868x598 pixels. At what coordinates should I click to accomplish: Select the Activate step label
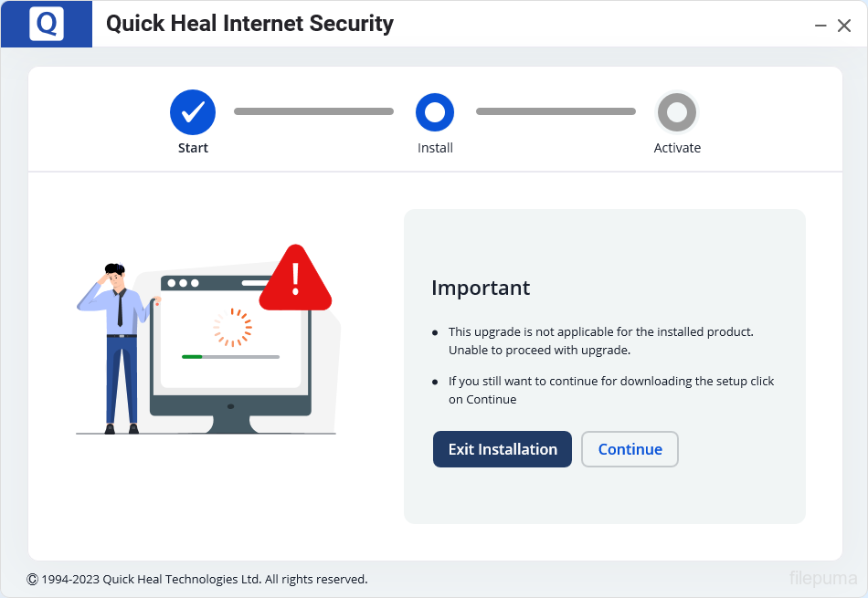click(x=677, y=148)
